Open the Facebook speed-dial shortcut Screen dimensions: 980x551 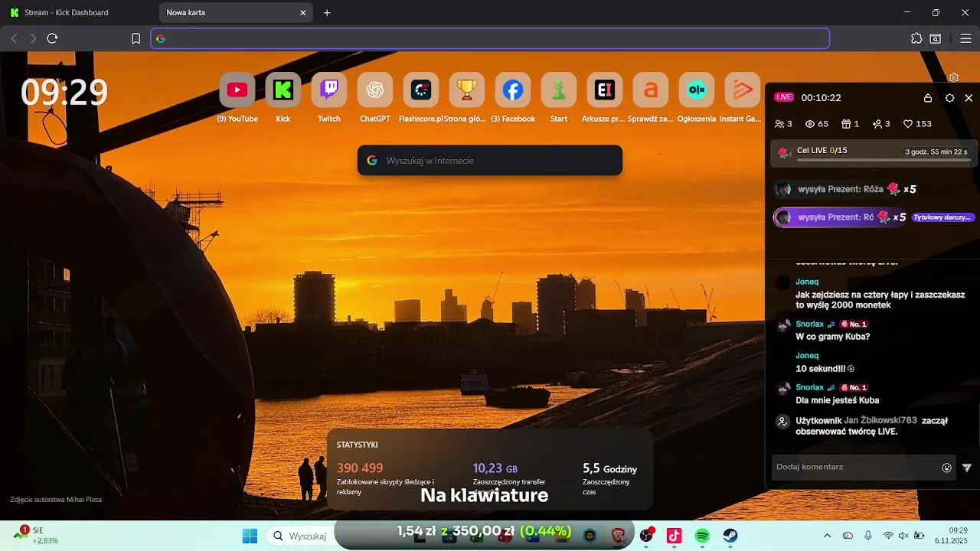[x=513, y=90]
